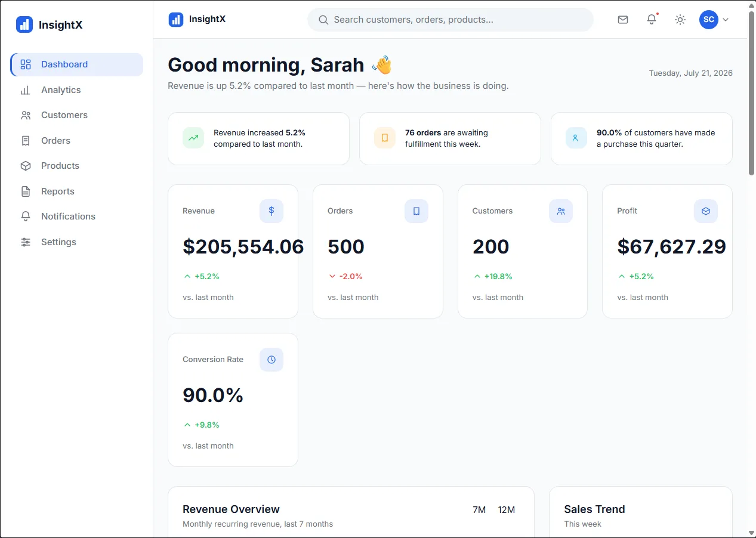
Task: Go to the Analytics page
Action: (x=77, y=90)
